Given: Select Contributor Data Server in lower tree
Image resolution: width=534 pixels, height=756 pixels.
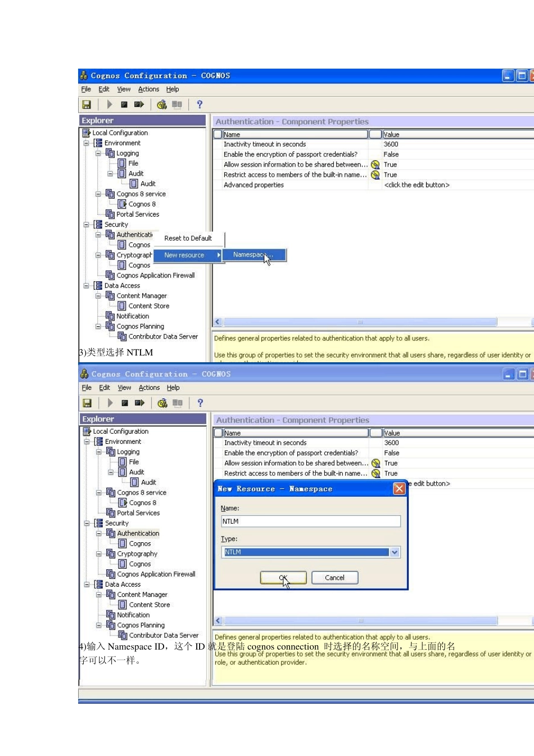Looking at the screenshot, I should pyautogui.click(x=164, y=635).
